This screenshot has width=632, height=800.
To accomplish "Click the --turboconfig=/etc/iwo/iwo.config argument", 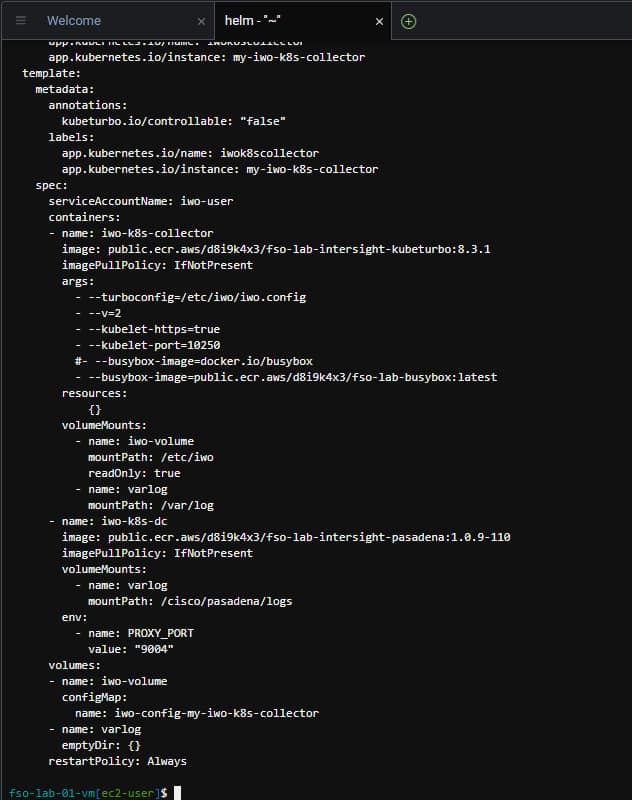I will click(197, 297).
